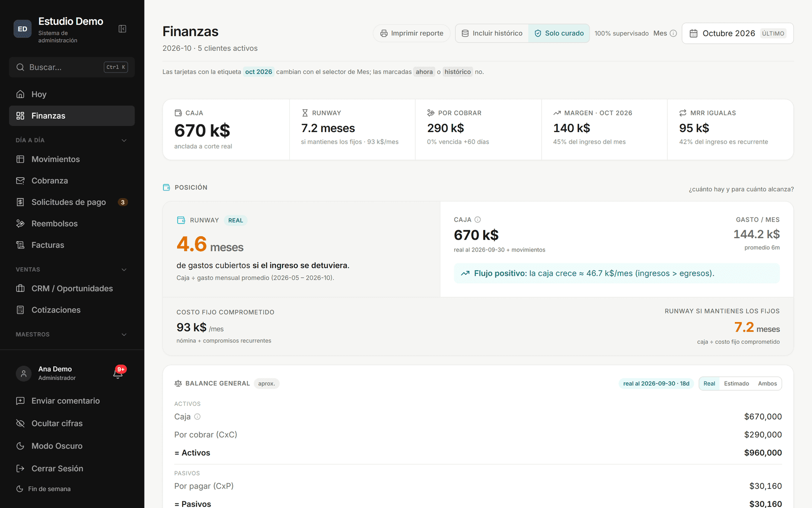Image resolution: width=812 pixels, height=508 pixels.
Task: Click Enviar comentario
Action: pos(72,401)
